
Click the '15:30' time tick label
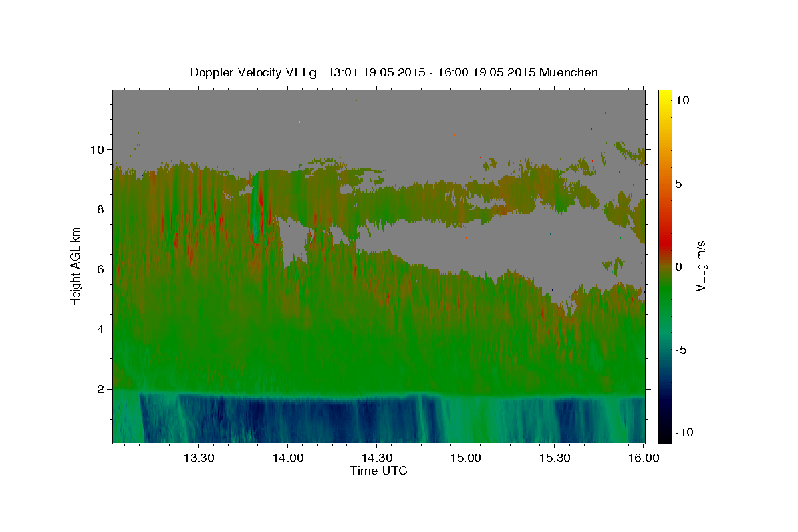[x=555, y=458]
